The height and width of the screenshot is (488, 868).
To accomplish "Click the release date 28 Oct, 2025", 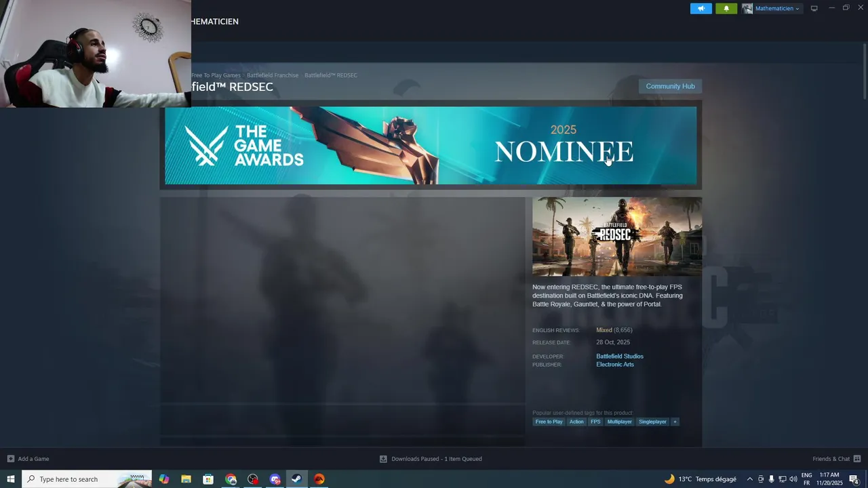I will click(x=613, y=342).
